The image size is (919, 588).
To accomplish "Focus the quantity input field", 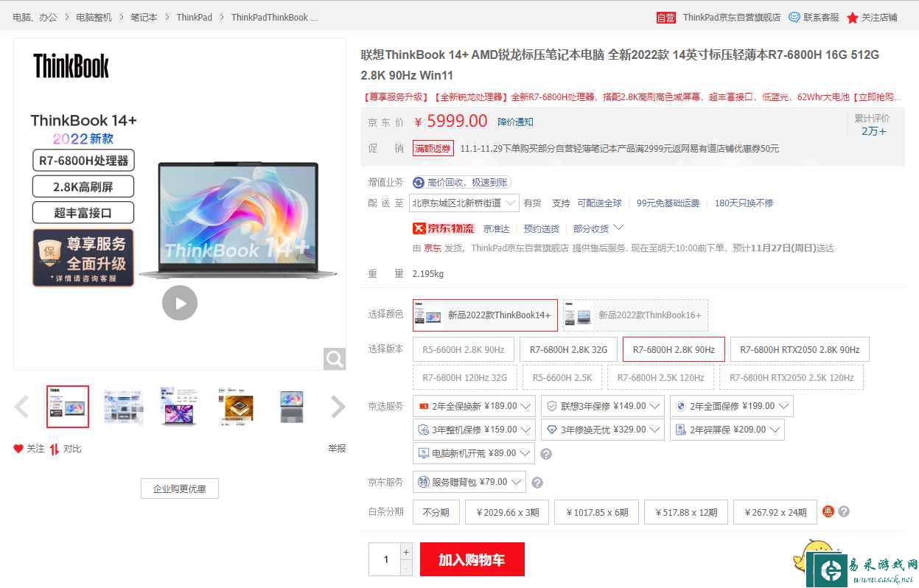I will coord(385,560).
